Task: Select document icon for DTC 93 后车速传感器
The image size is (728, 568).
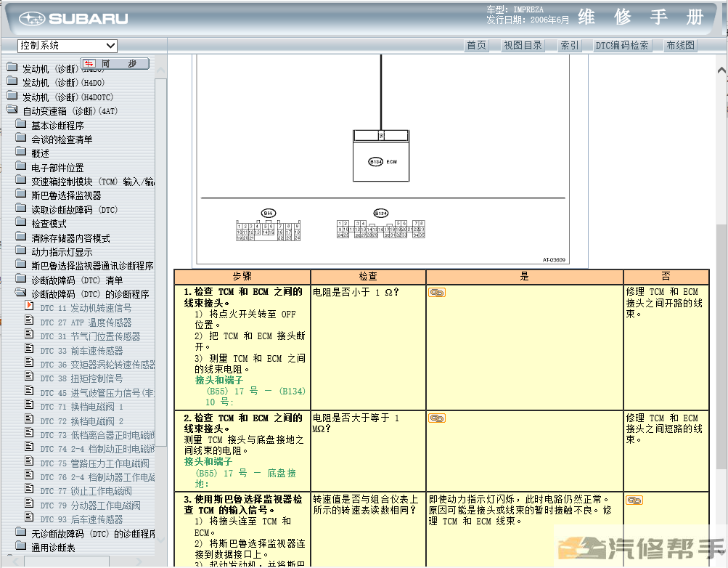Action: click(x=29, y=517)
